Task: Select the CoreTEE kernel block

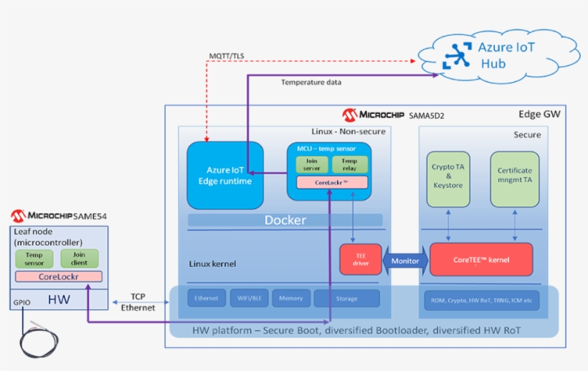Action: coord(481,259)
